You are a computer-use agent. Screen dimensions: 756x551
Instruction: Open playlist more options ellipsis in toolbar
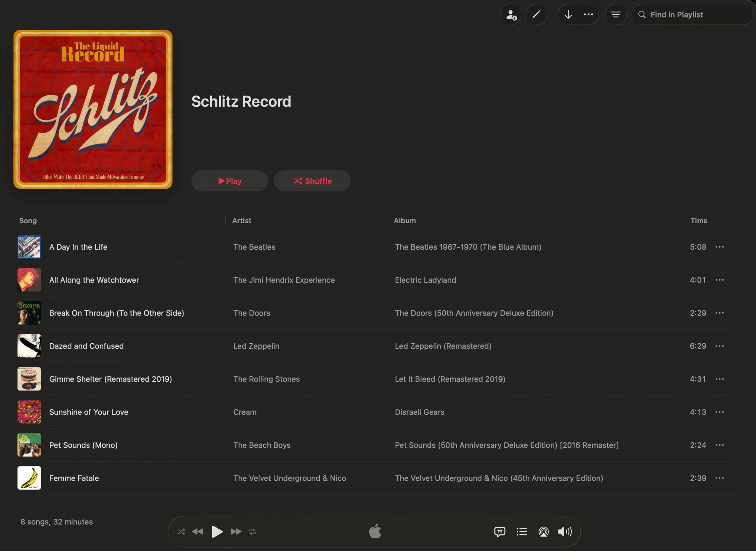pyautogui.click(x=588, y=15)
